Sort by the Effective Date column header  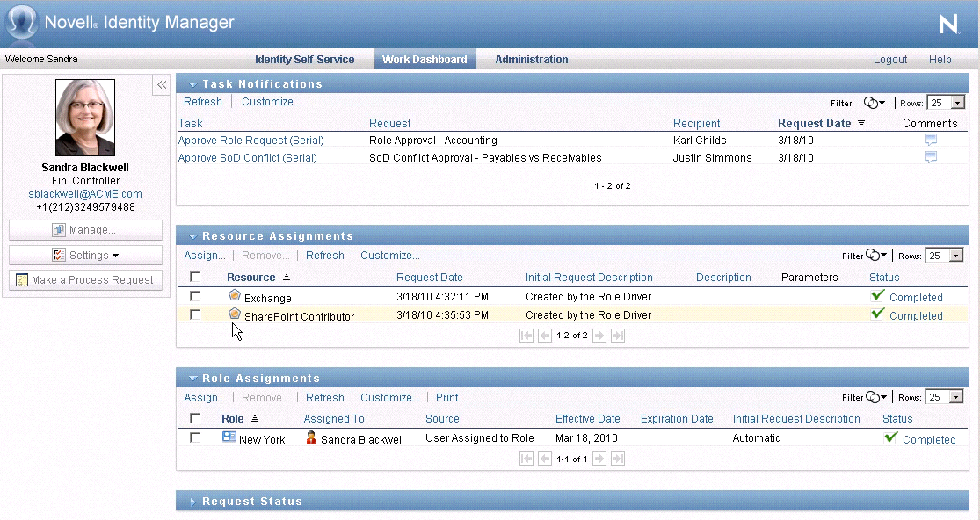coord(587,419)
